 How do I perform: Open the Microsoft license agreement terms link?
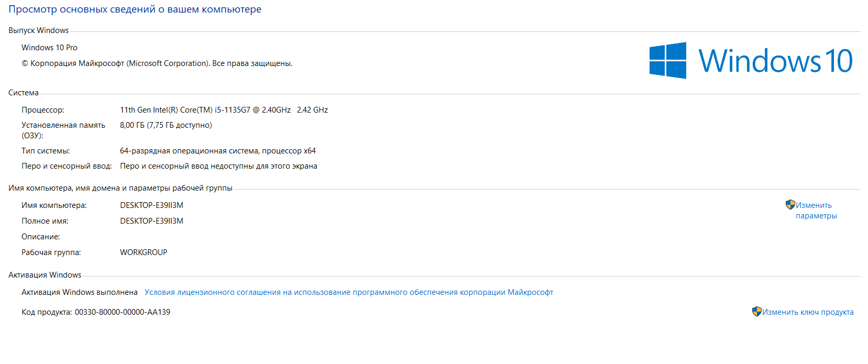tap(349, 292)
